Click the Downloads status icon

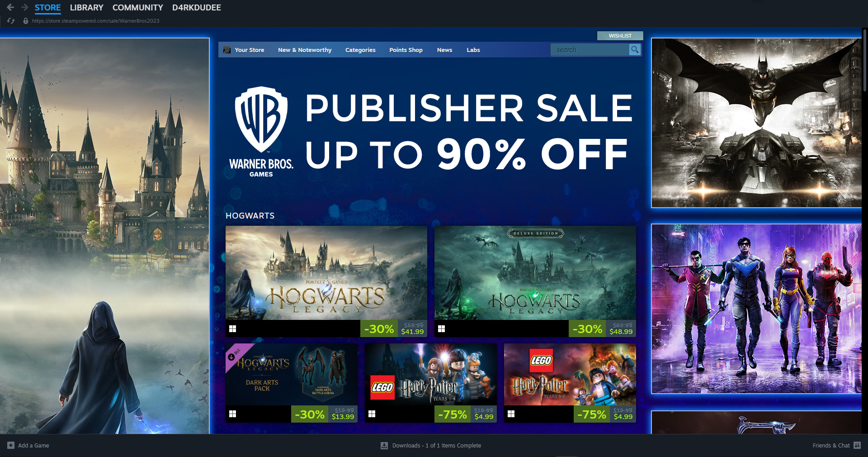[x=384, y=445]
